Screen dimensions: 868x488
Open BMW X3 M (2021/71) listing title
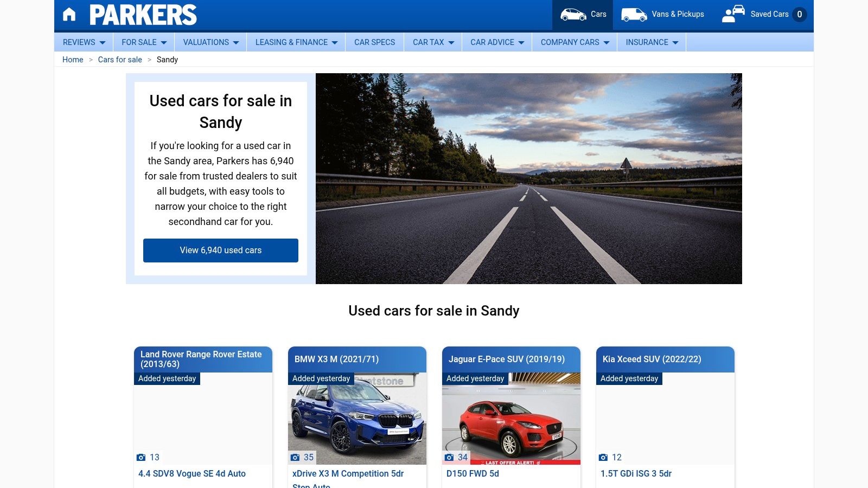[x=336, y=359]
